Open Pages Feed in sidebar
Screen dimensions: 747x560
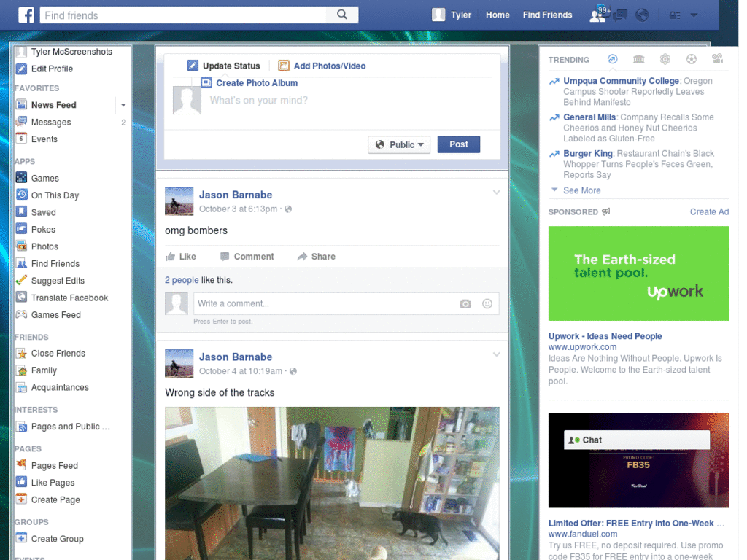47,466
